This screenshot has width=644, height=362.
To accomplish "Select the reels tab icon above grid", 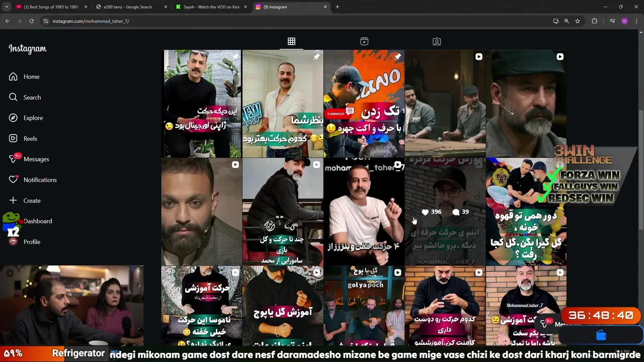I will click(364, 41).
